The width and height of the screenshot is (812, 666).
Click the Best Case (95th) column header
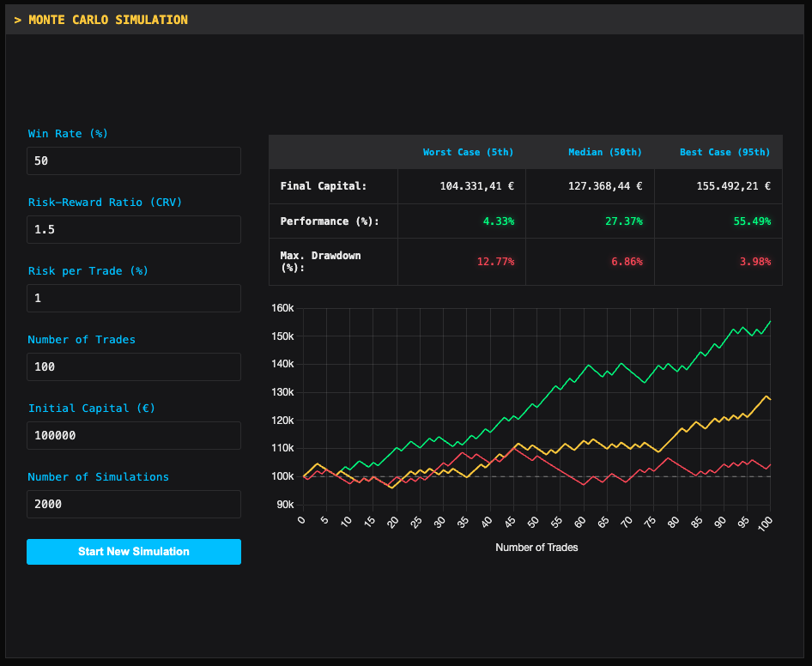point(724,152)
